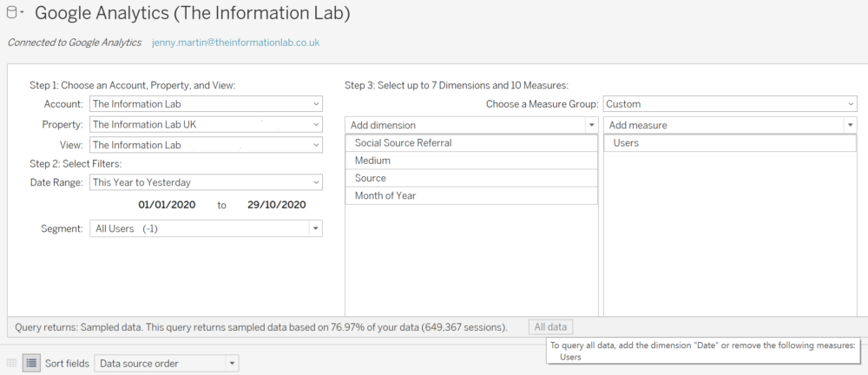
Task: Open the Add measure dropdown
Action: pos(730,125)
